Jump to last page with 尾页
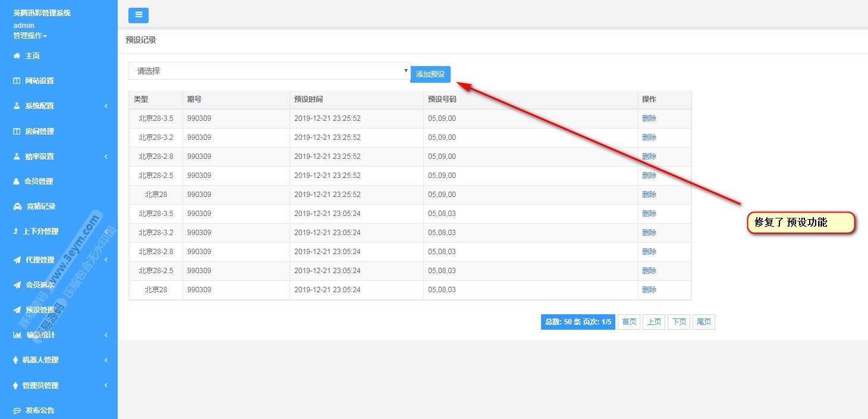This screenshot has width=868, height=419. 704,322
